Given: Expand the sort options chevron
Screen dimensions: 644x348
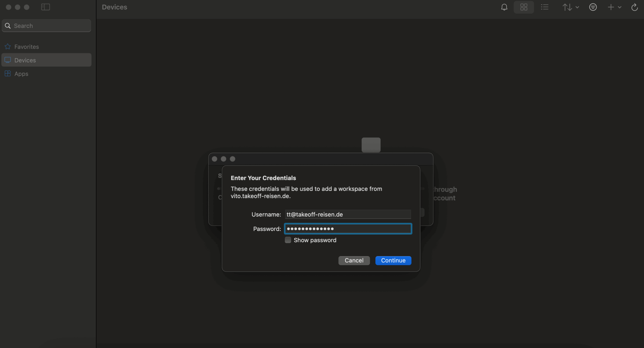Looking at the screenshot, I should click(x=577, y=7).
